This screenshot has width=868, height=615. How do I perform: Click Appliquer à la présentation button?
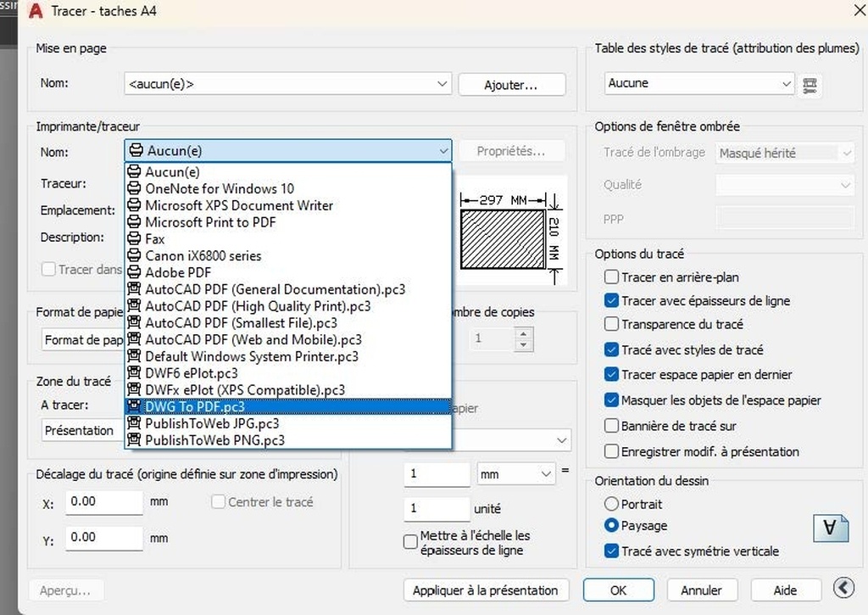(486, 590)
